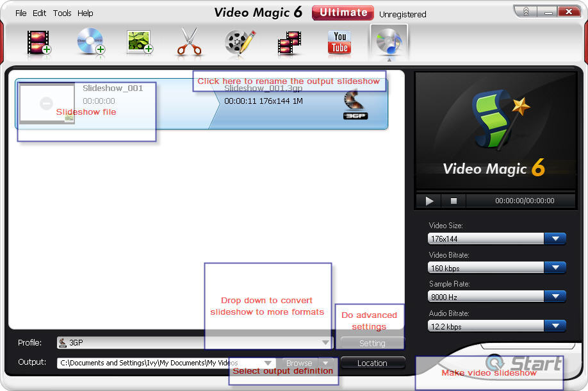Open the File menu
The width and height of the screenshot is (588, 391).
pyautogui.click(x=20, y=13)
